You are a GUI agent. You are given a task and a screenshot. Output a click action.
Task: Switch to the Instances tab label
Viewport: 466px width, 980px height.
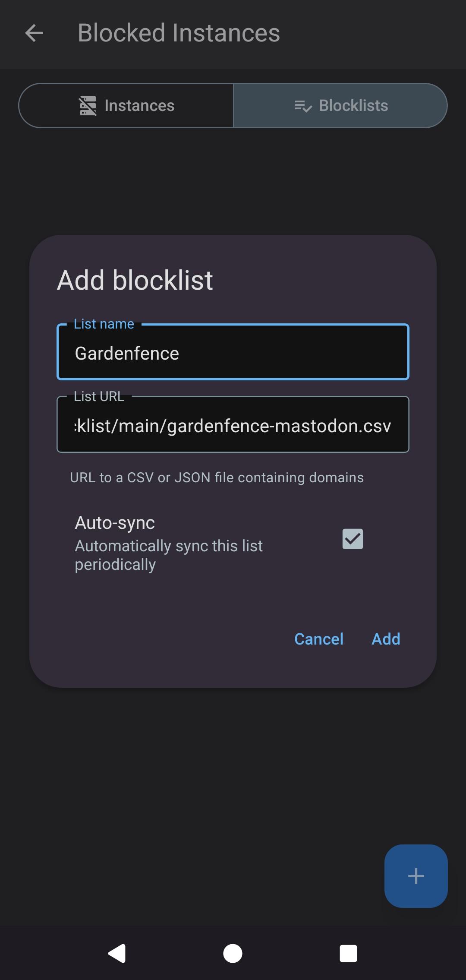pos(139,106)
